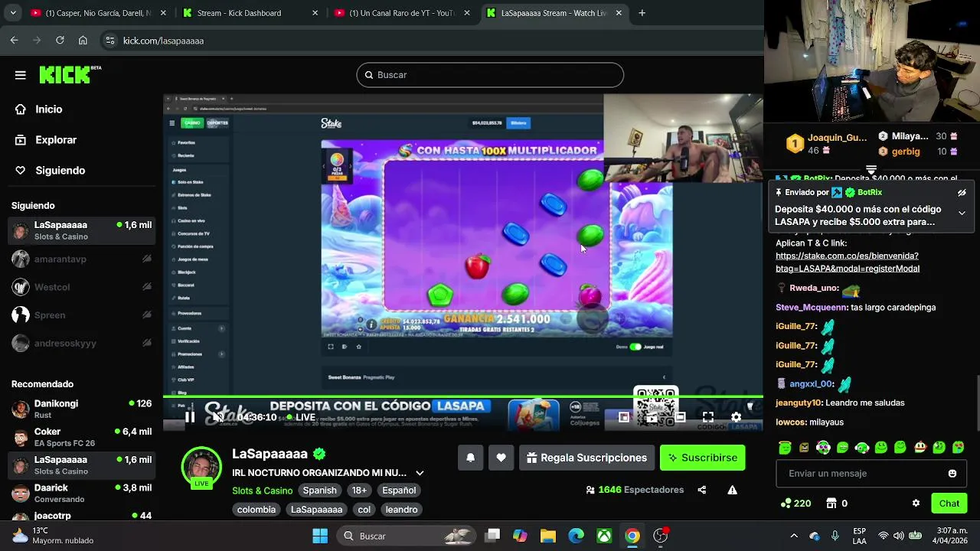
Task: Click in the Enviar un mensaje field
Action: pos(871,474)
